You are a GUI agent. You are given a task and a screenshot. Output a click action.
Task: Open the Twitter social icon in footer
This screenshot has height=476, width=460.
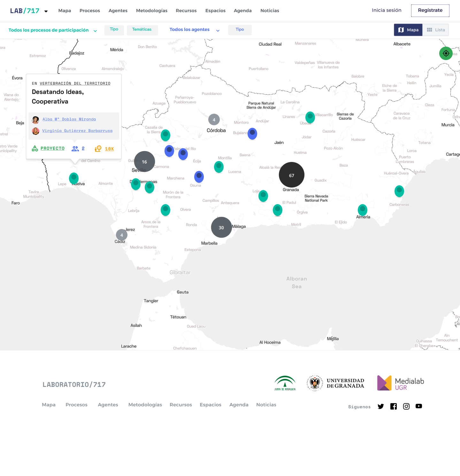coord(380,406)
